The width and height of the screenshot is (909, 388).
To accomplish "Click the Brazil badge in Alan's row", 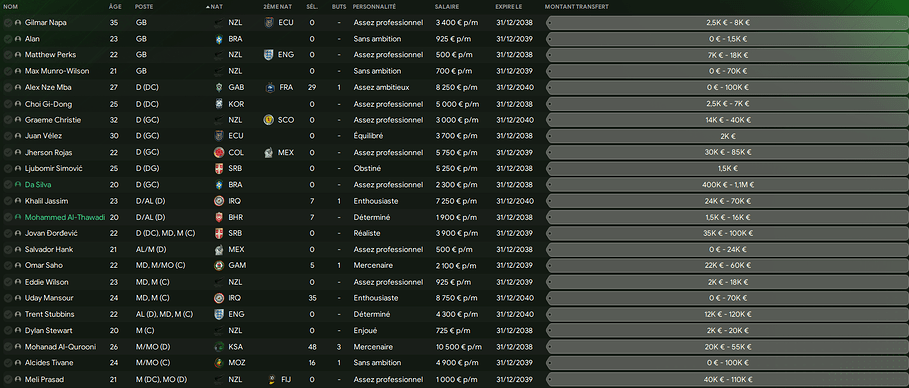I will coord(219,39).
